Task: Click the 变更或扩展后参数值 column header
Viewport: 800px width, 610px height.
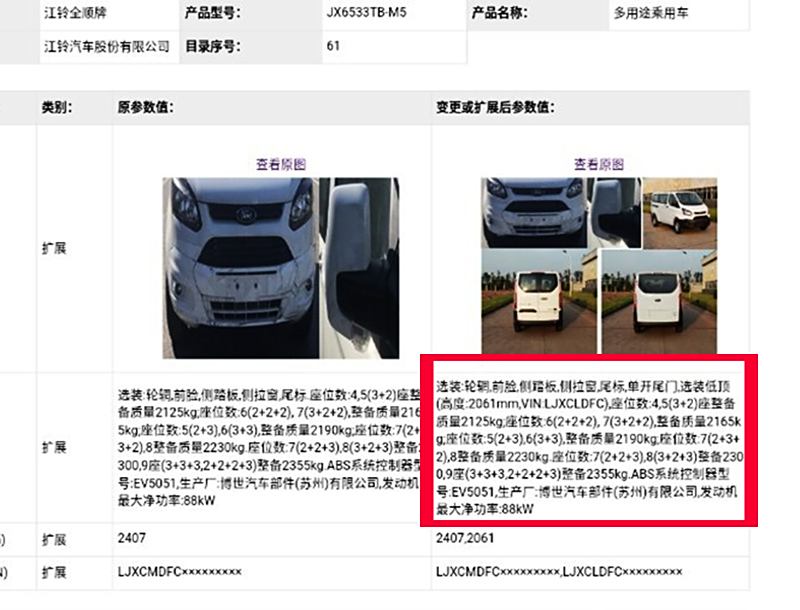Action: coord(495,107)
